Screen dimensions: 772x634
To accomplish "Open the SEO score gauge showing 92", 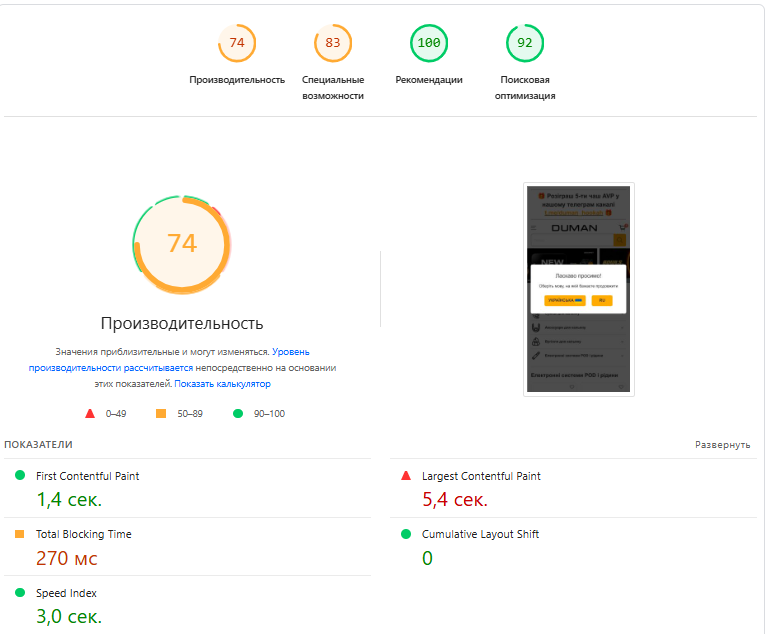I will pos(525,43).
